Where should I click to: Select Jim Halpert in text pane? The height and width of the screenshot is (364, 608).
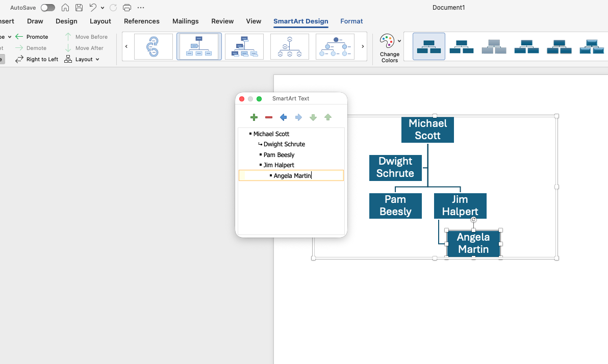coord(279,165)
